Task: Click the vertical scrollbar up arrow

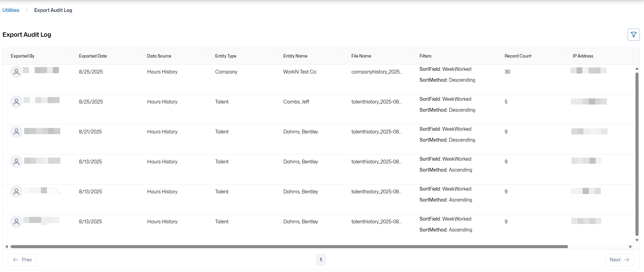Action: point(637,69)
